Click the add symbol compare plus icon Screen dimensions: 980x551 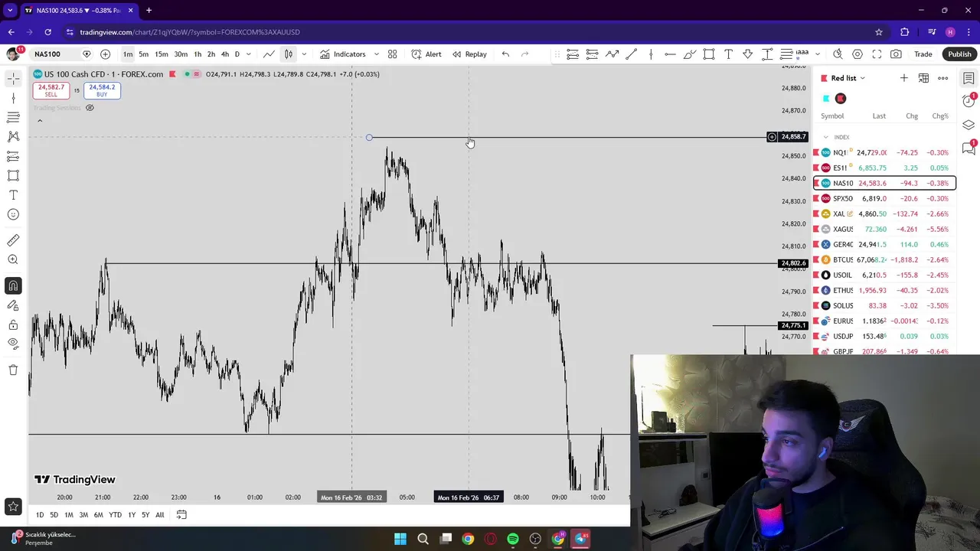pyautogui.click(x=105, y=54)
